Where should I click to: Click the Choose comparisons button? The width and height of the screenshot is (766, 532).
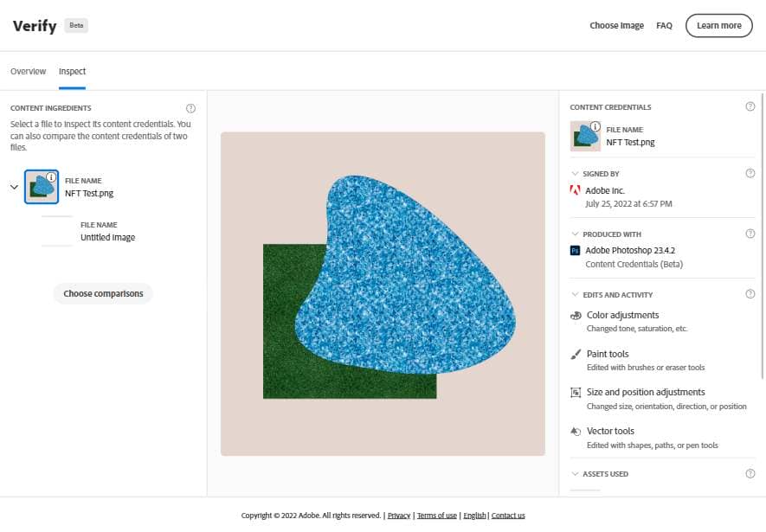tap(103, 294)
